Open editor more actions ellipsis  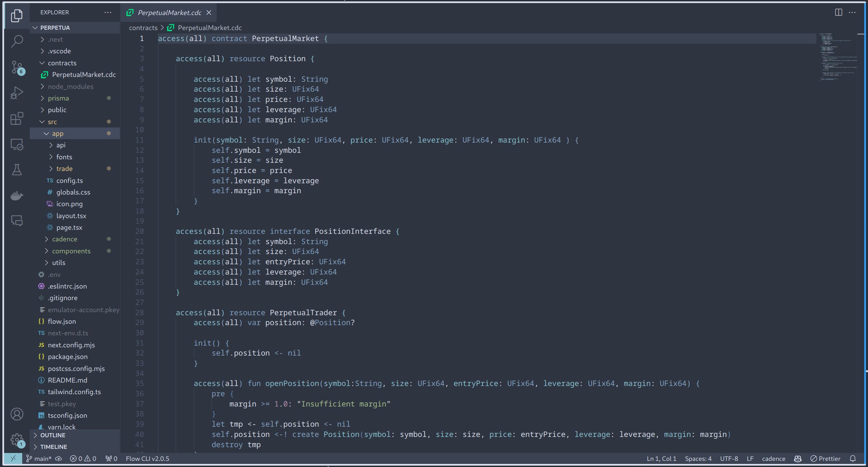[852, 12]
